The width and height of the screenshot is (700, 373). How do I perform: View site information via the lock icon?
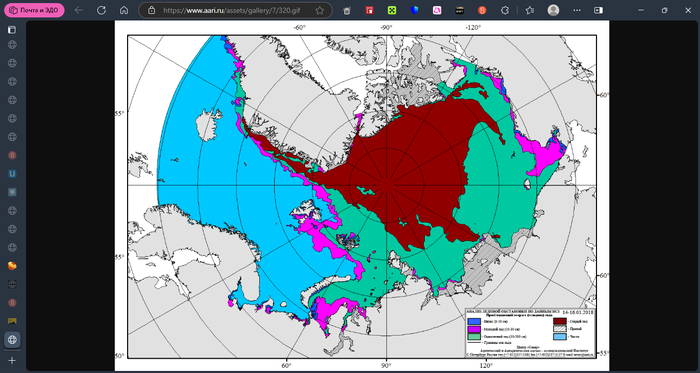(x=151, y=10)
